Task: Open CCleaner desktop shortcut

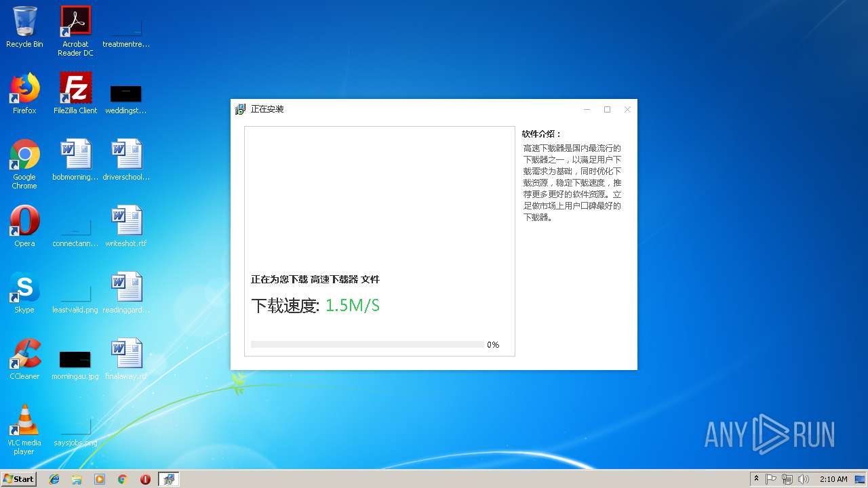Action: point(24,359)
